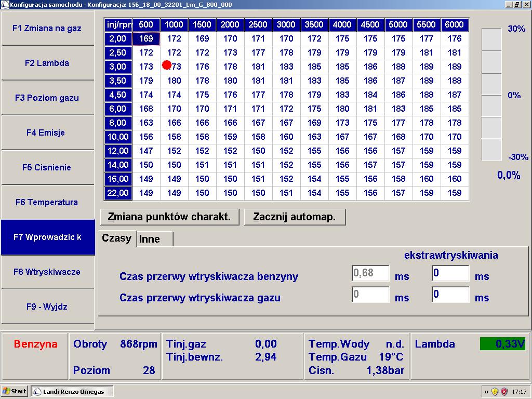Click the application icon in the title bar
532x399 pixels.
coord(5,5)
